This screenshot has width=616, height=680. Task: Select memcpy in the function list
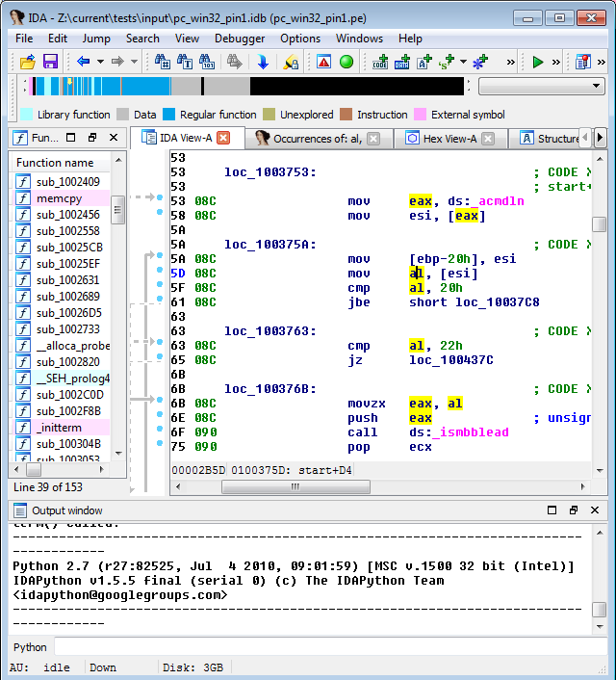point(60,198)
